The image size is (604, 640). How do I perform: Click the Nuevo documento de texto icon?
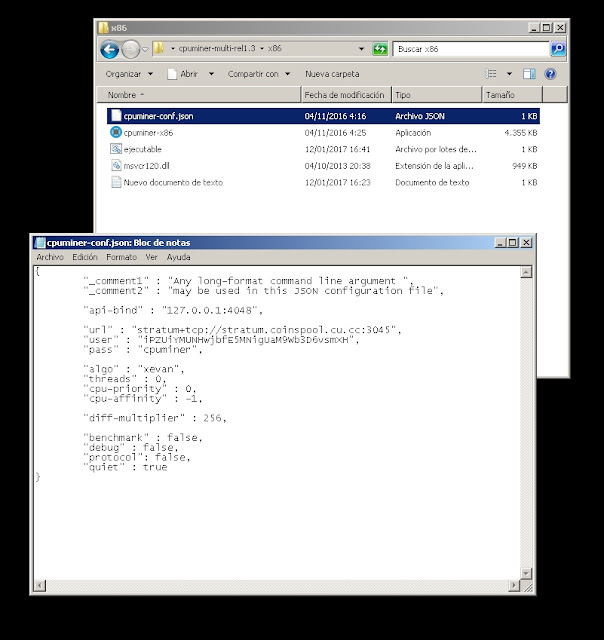click(116, 182)
